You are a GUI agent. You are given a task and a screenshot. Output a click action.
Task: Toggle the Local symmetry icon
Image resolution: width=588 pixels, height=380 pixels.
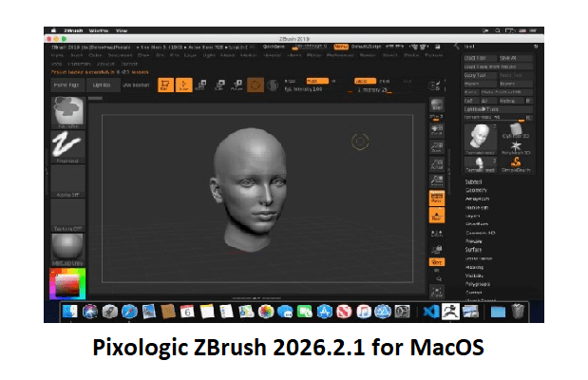click(x=437, y=234)
